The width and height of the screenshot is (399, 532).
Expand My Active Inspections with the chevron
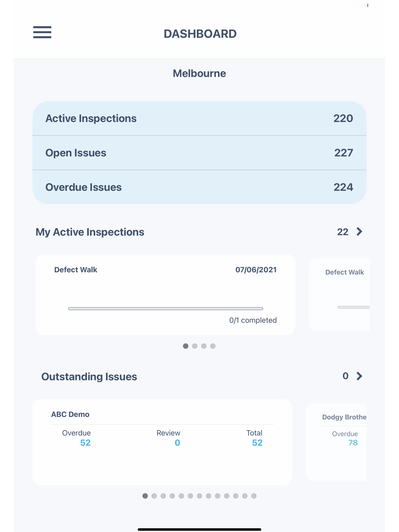pyautogui.click(x=359, y=232)
